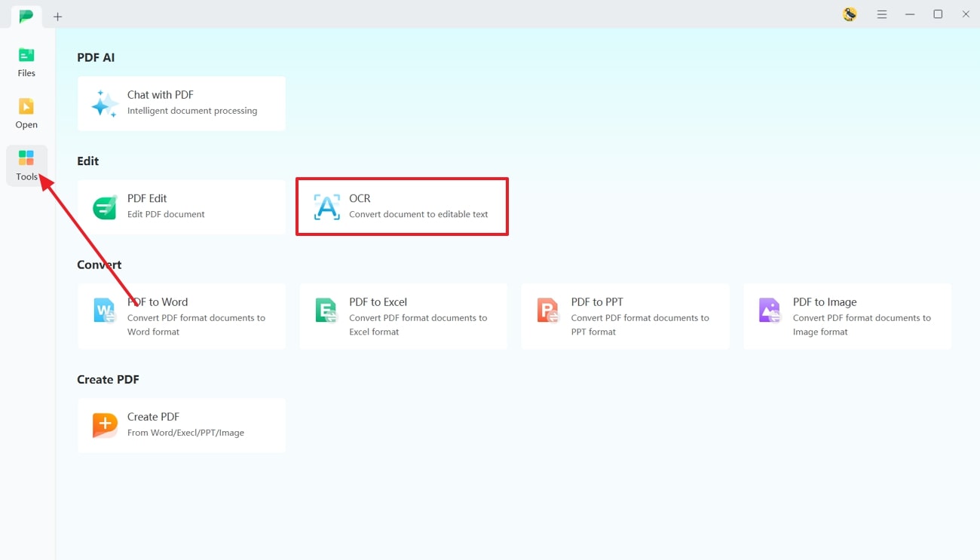Click the PDF to Image icon
Screen dimensions: 980x560
[770, 311]
